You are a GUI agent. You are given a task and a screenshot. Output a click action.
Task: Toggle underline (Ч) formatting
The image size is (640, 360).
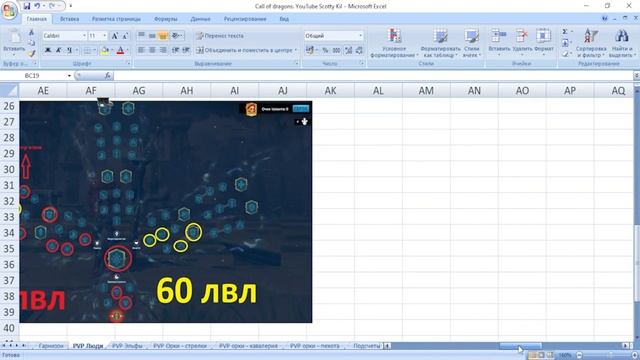coord(69,50)
